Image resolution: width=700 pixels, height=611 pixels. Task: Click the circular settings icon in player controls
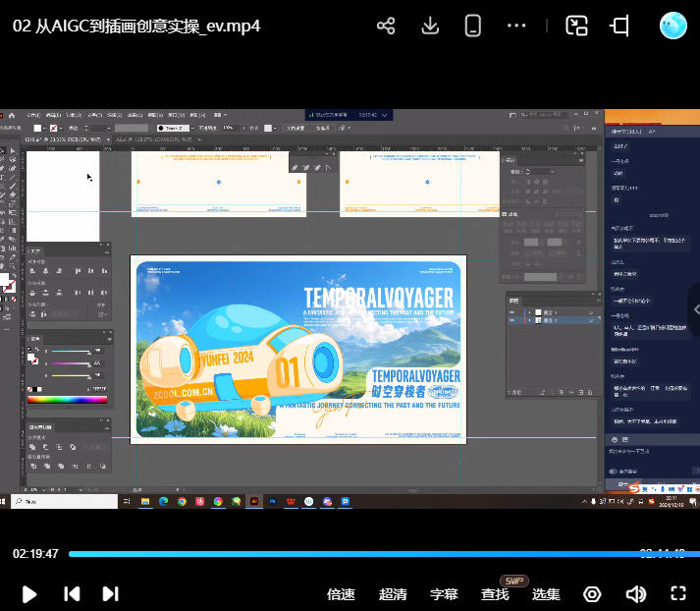(592, 593)
